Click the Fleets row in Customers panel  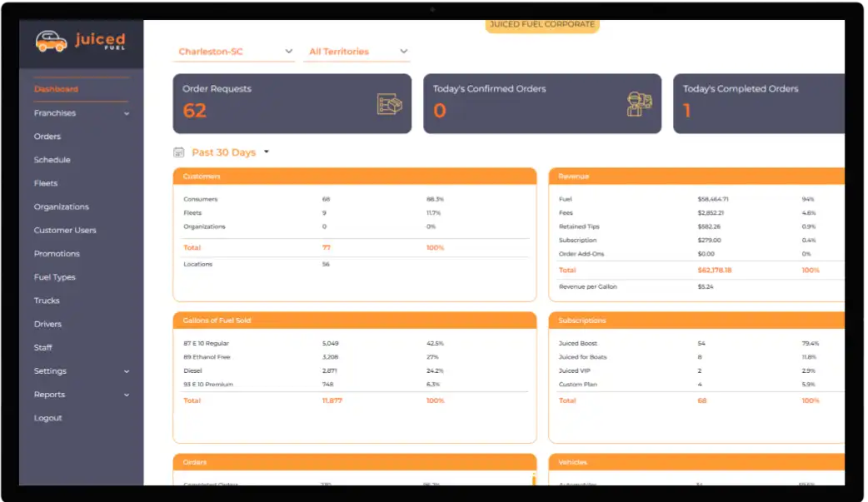click(355, 213)
